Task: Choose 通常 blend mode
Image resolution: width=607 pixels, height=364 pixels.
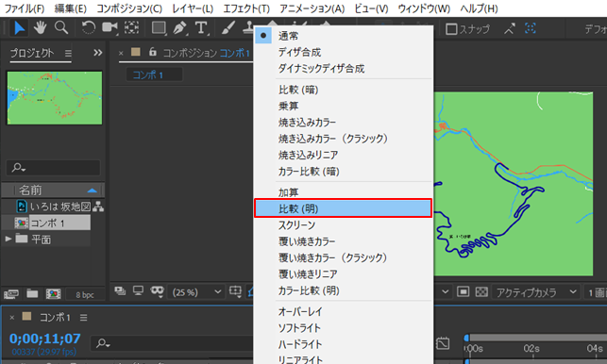Action: coord(343,36)
